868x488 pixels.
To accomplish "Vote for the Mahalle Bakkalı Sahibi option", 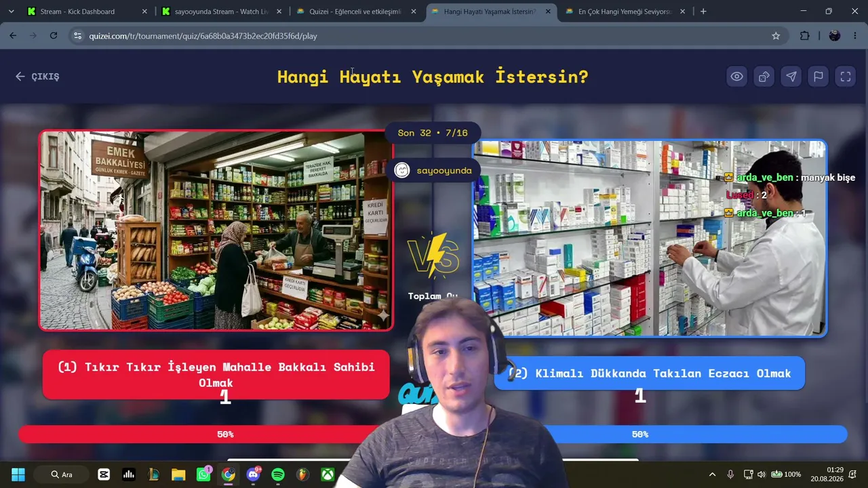I will 216,375.
